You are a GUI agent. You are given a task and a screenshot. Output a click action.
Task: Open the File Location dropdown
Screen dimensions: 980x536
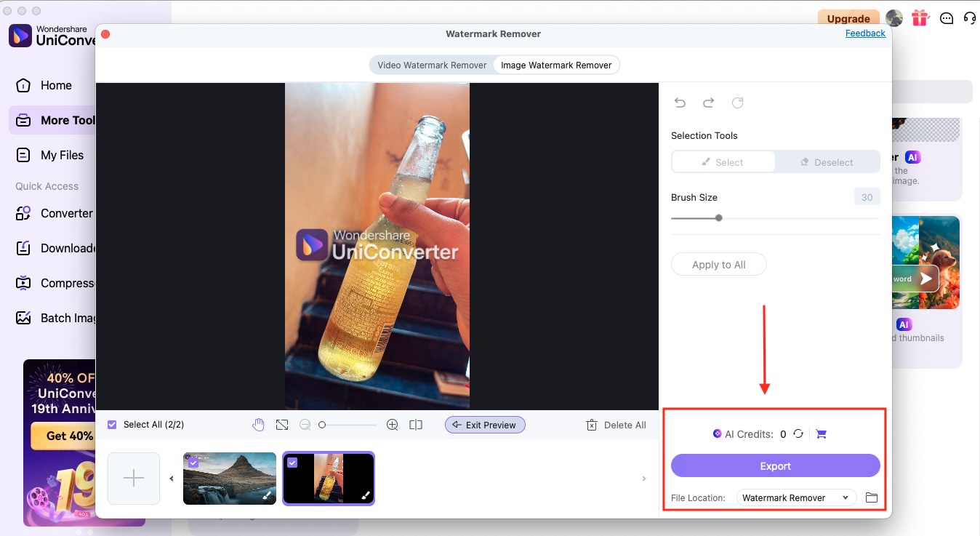click(796, 498)
